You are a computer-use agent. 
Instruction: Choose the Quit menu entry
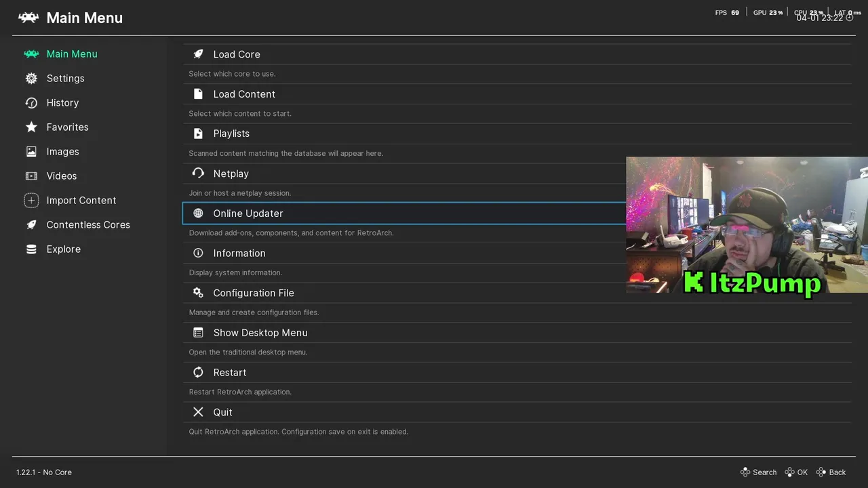pyautogui.click(x=517, y=412)
